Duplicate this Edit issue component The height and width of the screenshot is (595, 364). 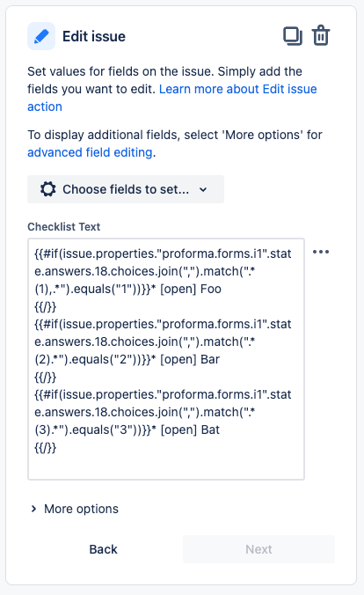292,36
